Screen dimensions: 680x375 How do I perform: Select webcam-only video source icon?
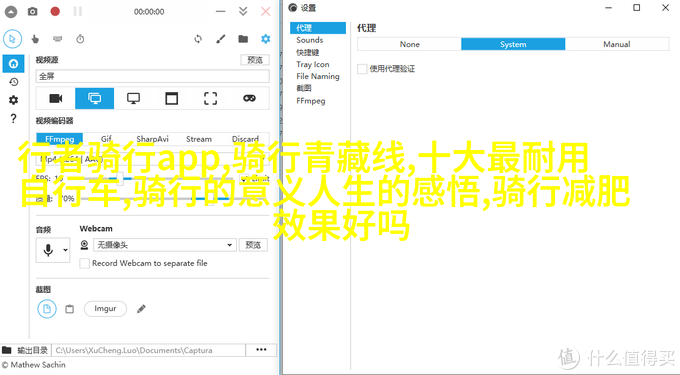pos(56,98)
